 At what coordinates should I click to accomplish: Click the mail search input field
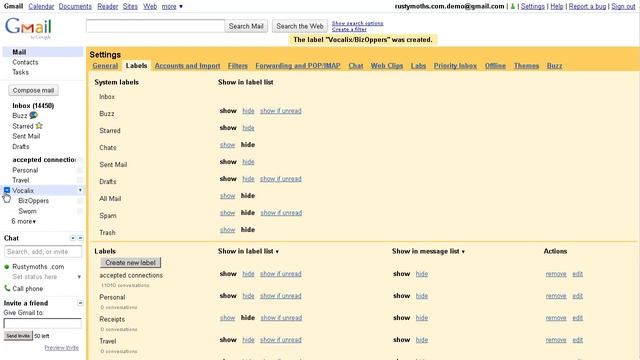pos(155,26)
